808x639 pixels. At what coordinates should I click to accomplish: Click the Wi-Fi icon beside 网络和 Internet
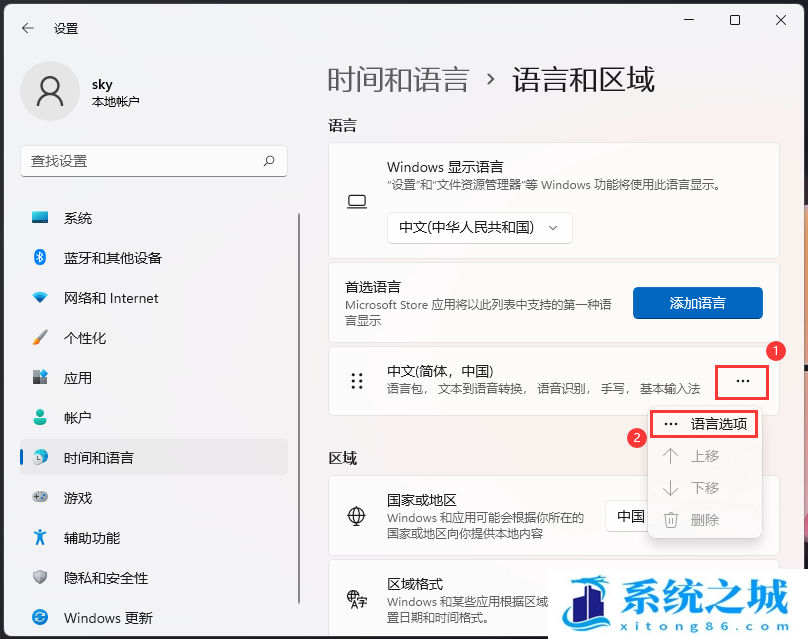(x=40, y=297)
